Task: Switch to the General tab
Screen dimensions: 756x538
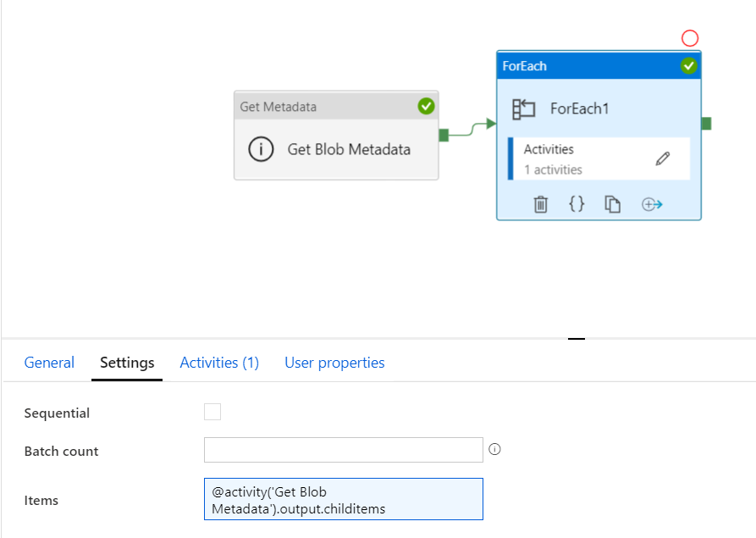Action: [x=49, y=363]
